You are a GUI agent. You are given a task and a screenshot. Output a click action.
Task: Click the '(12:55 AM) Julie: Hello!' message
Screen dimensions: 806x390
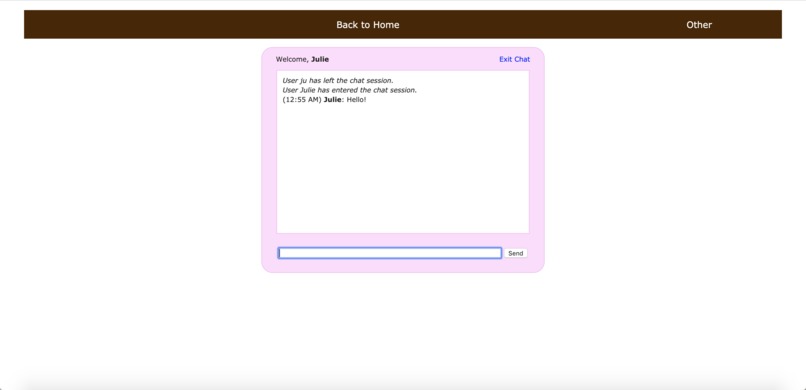[324, 100]
